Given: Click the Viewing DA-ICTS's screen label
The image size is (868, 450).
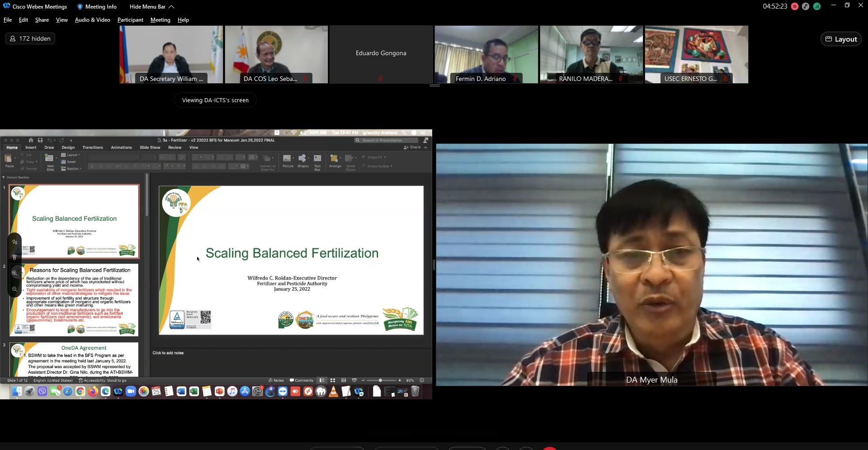Looking at the screenshot, I should 215,100.
